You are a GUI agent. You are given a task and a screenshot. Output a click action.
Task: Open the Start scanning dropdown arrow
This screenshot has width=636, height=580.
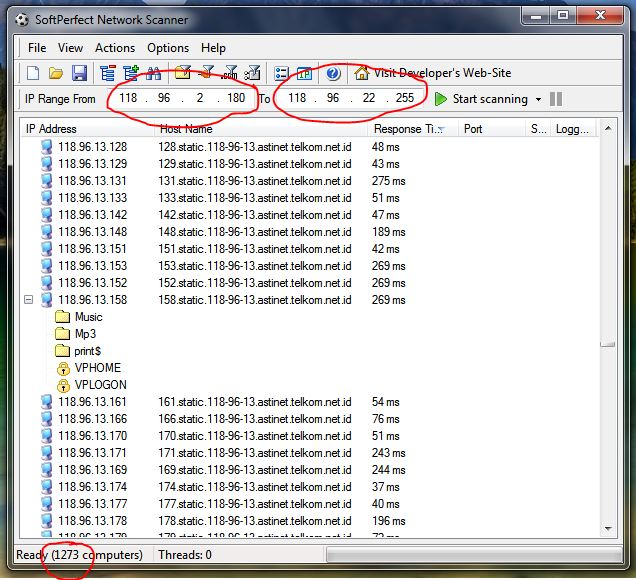pyautogui.click(x=538, y=99)
